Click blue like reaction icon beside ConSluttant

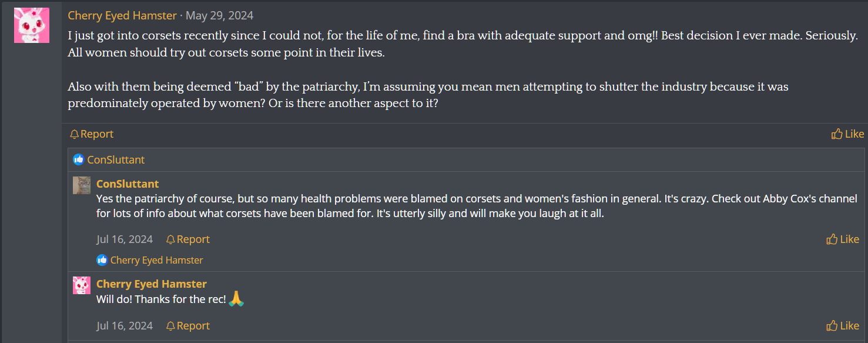point(79,159)
